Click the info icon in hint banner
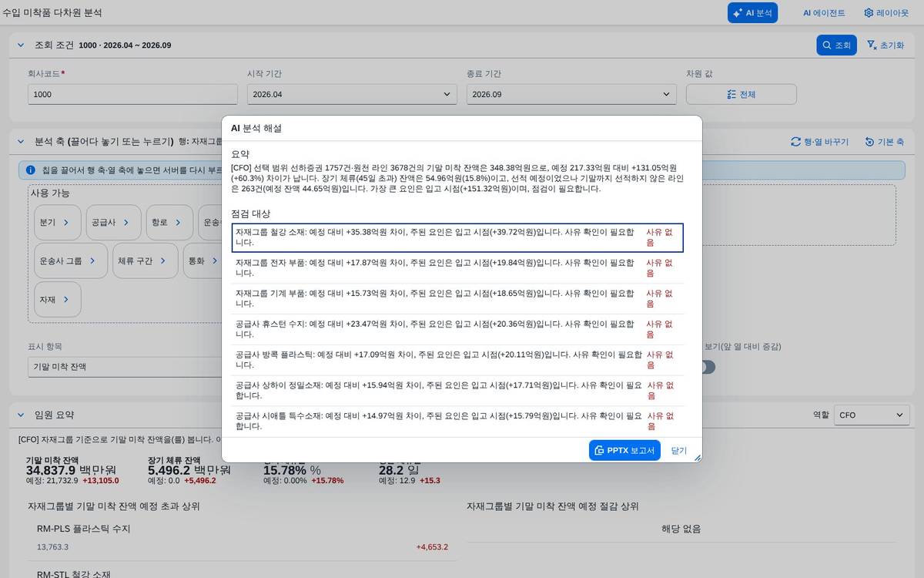The width and height of the screenshot is (924, 578). (x=31, y=170)
